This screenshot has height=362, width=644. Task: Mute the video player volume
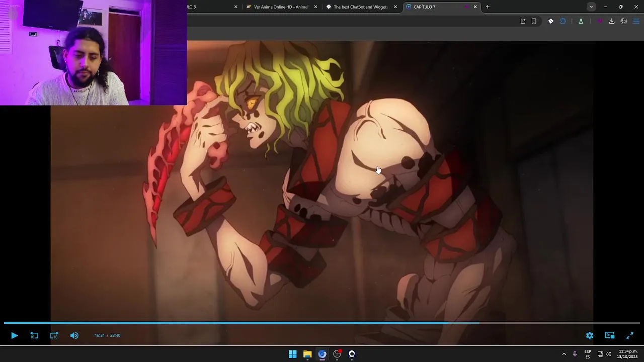[74, 335]
